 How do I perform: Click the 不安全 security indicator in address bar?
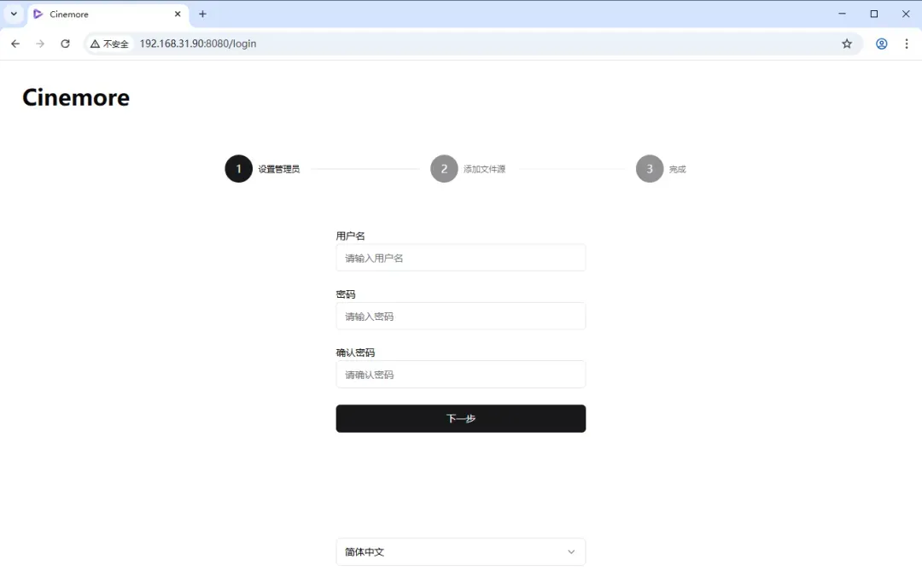[108, 44]
